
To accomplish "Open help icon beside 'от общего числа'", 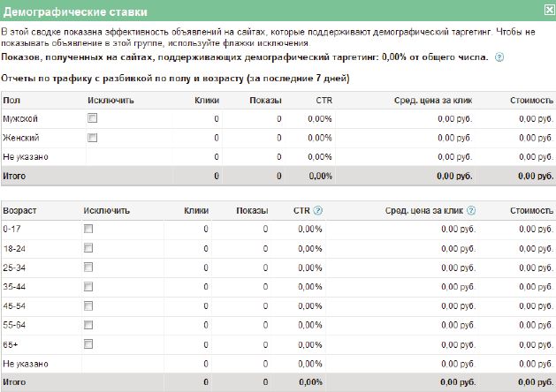I will pos(499,57).
